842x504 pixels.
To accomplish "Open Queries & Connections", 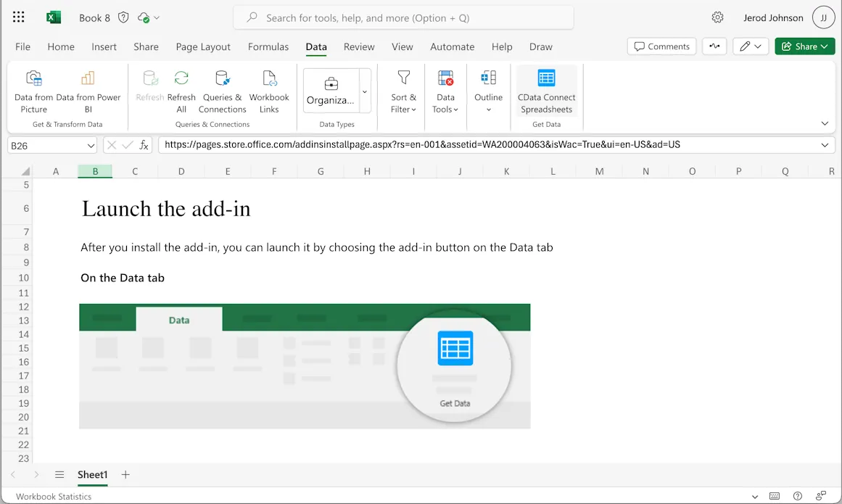I will (x=222, y=91).
